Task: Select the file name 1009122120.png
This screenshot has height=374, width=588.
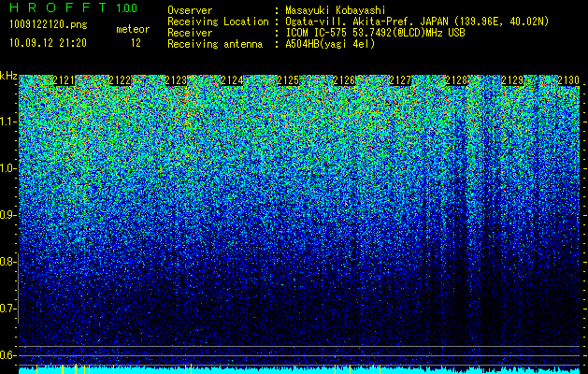Action: pos(49,24)
